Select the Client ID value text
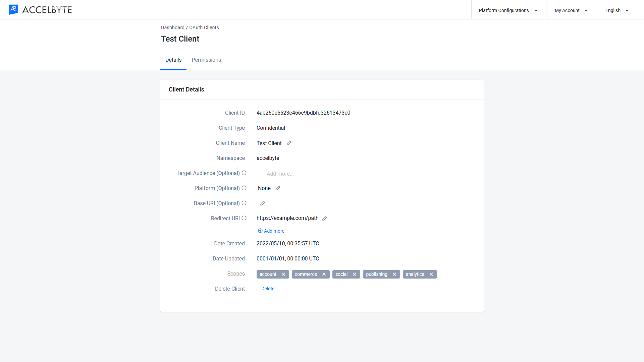Image resolution: width=644 pixels, height=362 pixels. pyautogui.click(x=303, y=113)
